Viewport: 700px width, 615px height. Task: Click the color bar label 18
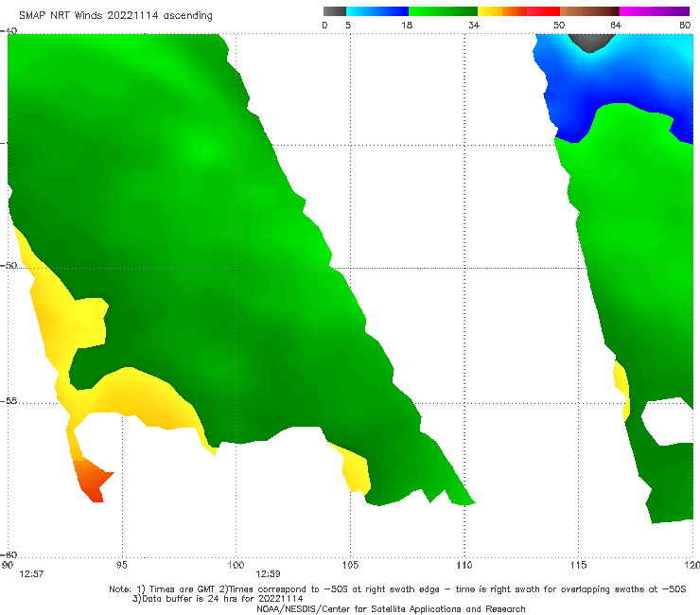pyautogui.click(x=407, y=26)
